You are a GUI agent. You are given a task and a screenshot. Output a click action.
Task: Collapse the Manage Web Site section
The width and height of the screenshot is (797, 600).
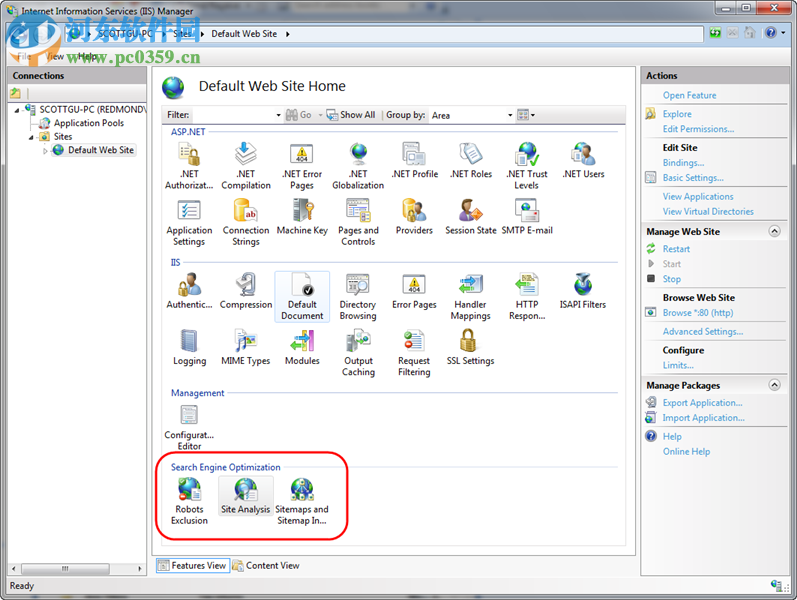point(774,231)
